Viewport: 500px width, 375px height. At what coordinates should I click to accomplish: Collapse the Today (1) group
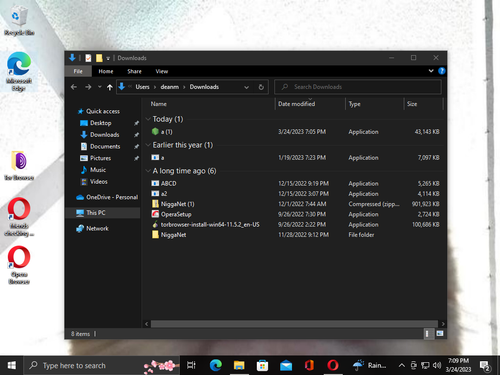148,119
